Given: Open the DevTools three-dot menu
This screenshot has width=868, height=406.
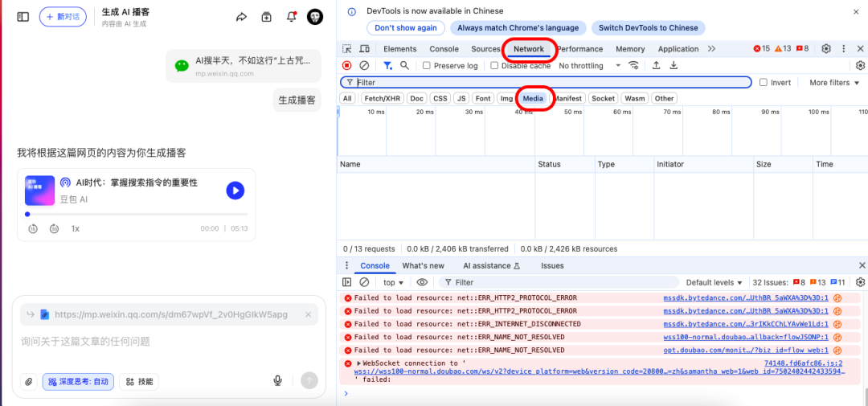Looking at the screenshot, I should (844, 49).
